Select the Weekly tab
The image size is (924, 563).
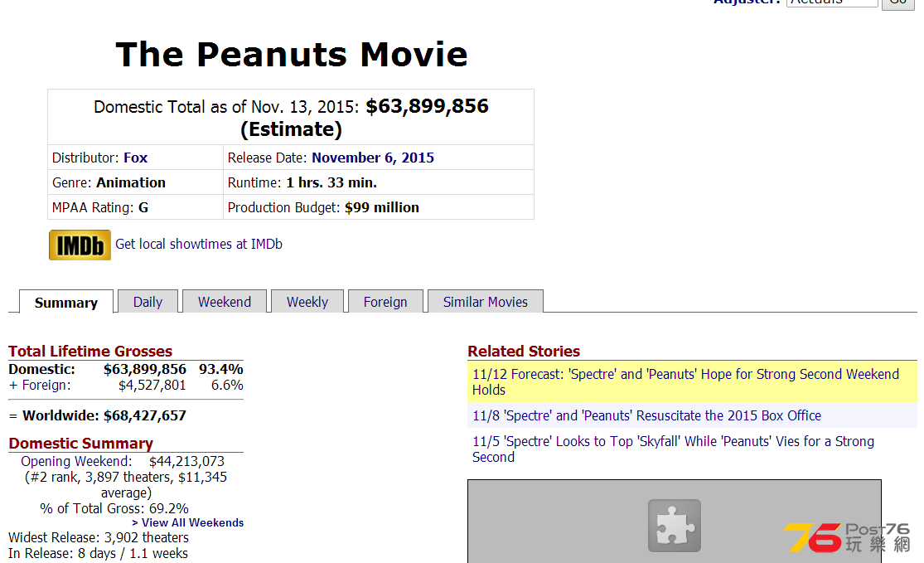tap(307, 302)
